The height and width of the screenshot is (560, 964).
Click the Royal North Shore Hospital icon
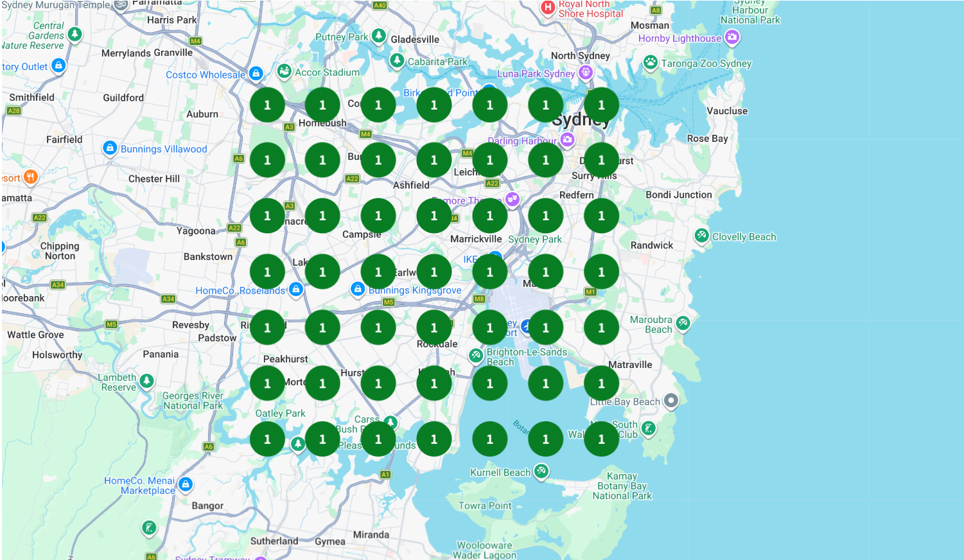point(548,8)
